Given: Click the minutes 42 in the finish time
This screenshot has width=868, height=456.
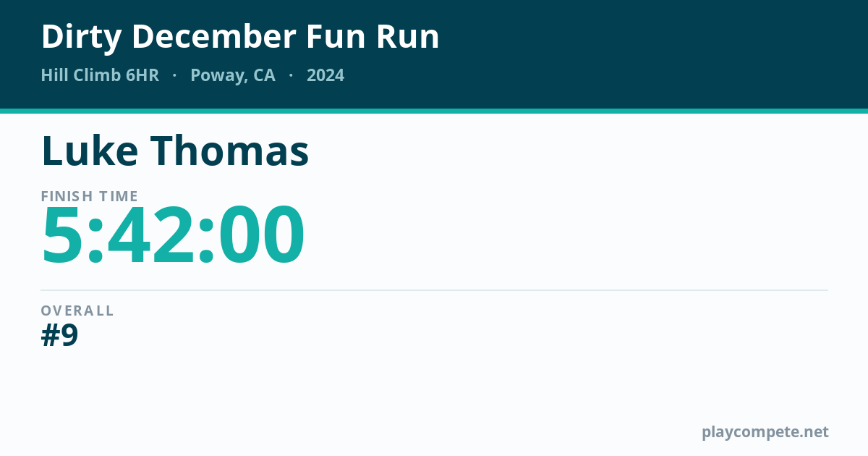Looking at the screenshot, I should point(150,236).
